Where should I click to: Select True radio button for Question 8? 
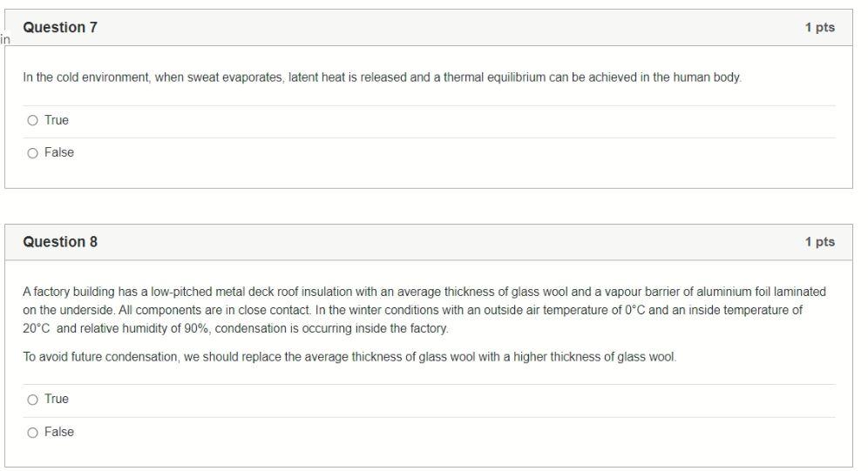(32, 400)
